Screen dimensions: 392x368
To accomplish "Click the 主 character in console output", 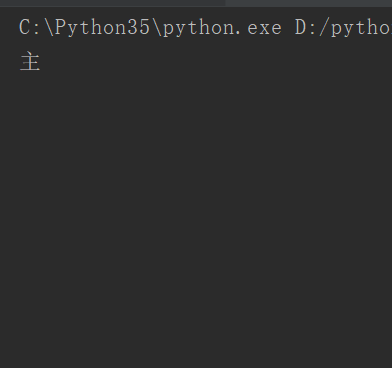I will click(x=30, y=62).
